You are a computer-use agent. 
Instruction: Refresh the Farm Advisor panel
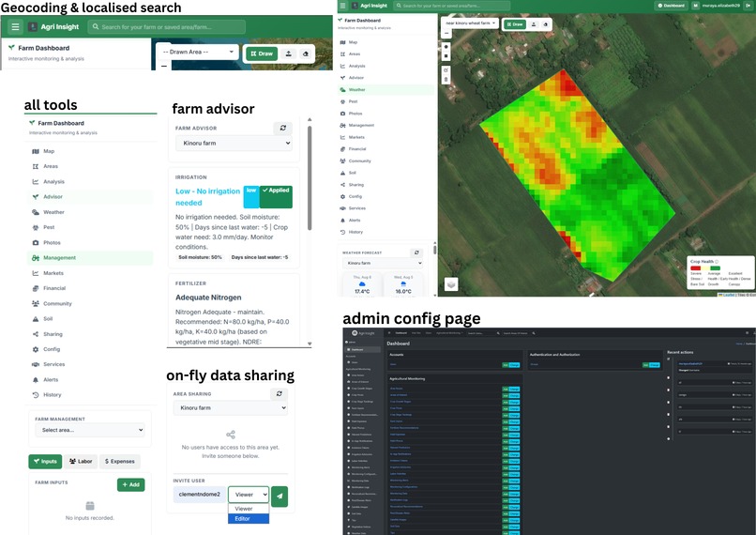tap(283, 128)
